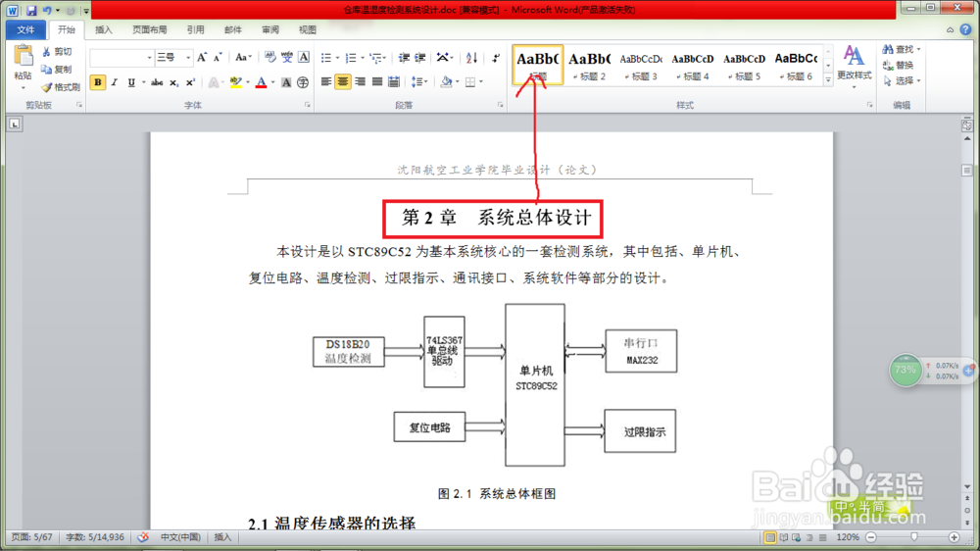Click the Copy (复制) button
This screenshot has width=980, height=551.
[57, 70]
